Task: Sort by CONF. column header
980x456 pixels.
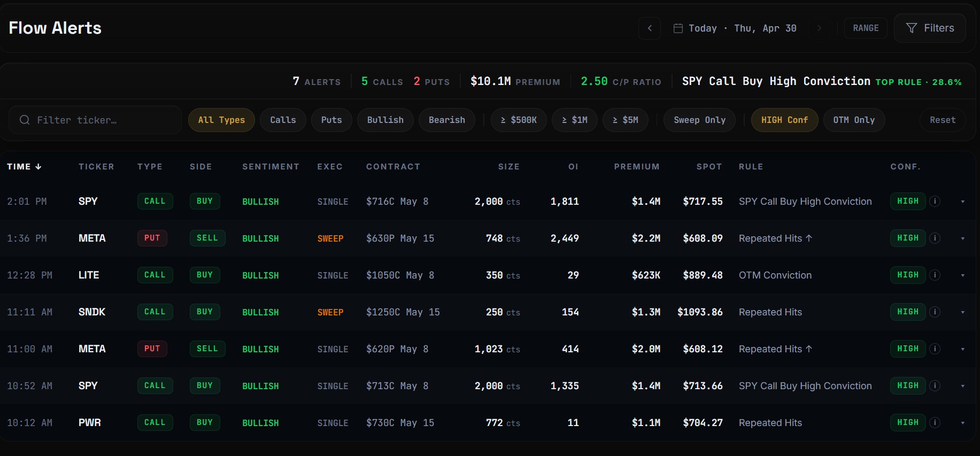Action: click(906, 167)
